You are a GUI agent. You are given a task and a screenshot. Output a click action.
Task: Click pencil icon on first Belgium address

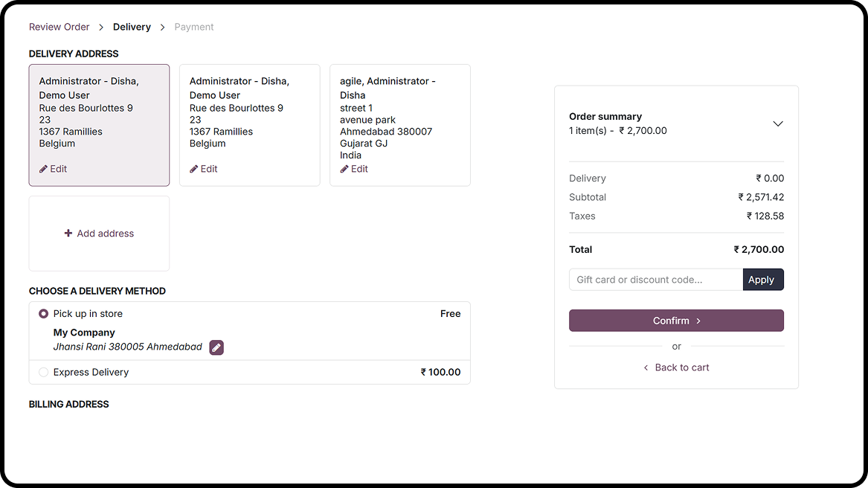click(x=43, y=169)
